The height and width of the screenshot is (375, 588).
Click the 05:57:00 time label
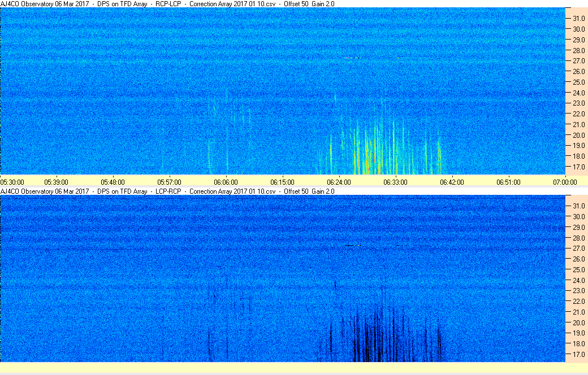pos(169,182)
